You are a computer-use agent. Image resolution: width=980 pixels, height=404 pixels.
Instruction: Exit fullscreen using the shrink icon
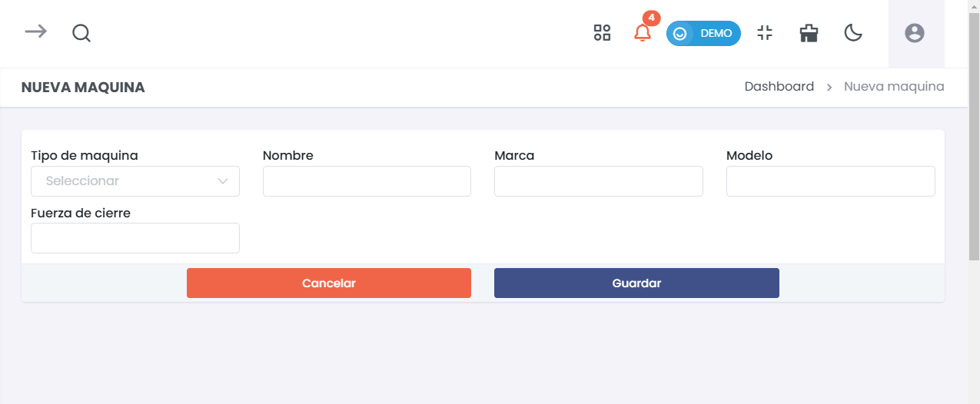coord(764,33)
